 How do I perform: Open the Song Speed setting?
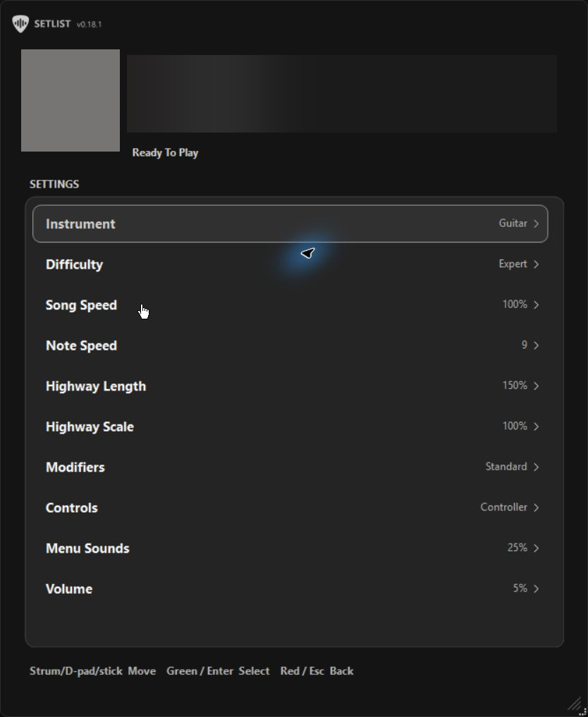[x=290, y=305]
